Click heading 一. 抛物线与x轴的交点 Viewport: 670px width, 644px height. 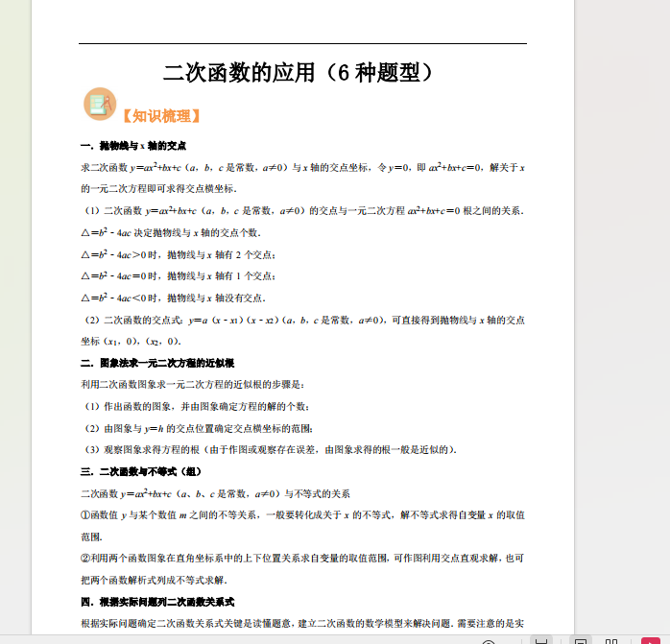tap(133, 146)
